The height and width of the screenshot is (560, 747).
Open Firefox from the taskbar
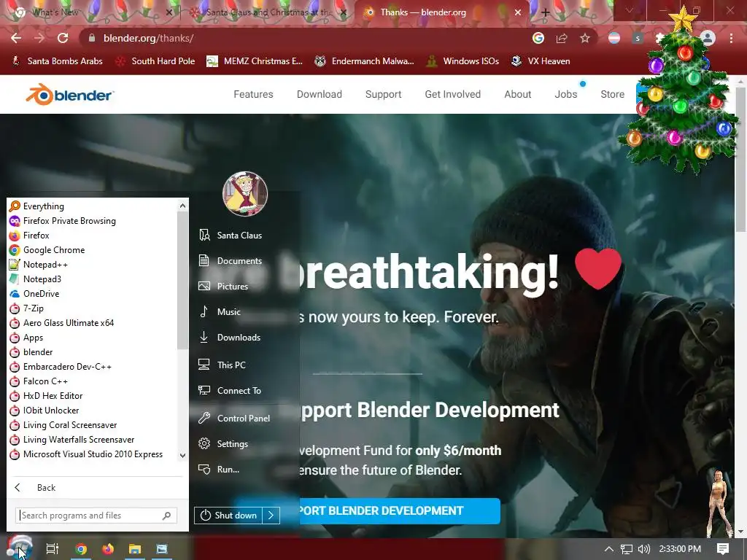tap(108, 549)
